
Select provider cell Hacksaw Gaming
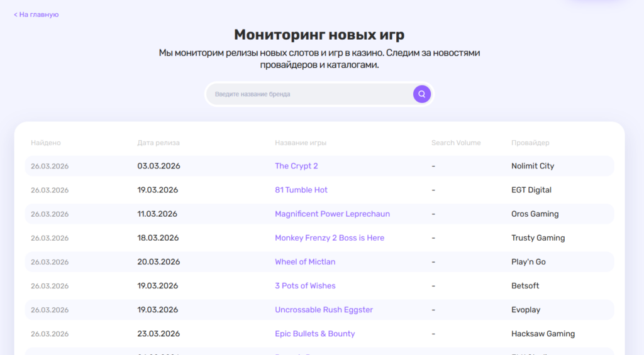pyautogui.click(x=543, y=334)
